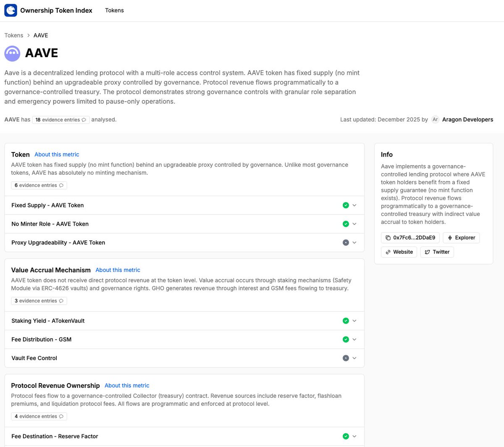Click the green check on Fixed Supply row

pos(346,205)
